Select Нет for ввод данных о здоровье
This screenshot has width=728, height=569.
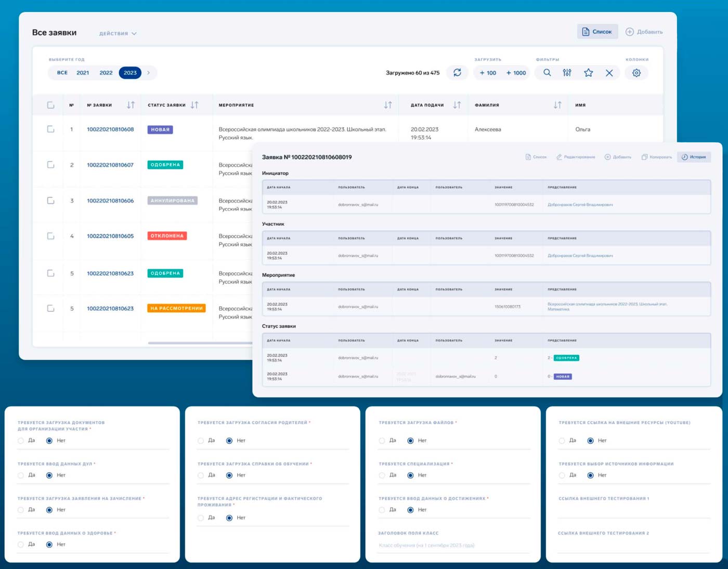[49, 545]
